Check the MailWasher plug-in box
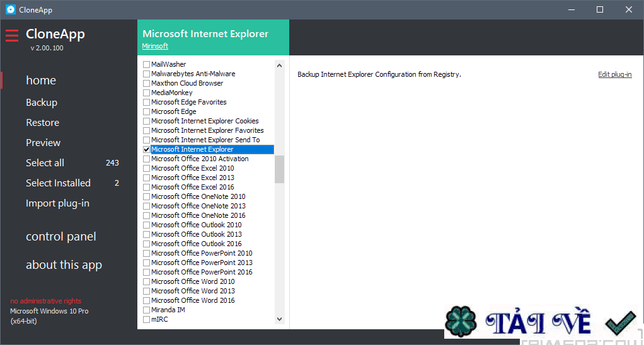The height and width of the screenshot is (345, 644). [147, 65]
